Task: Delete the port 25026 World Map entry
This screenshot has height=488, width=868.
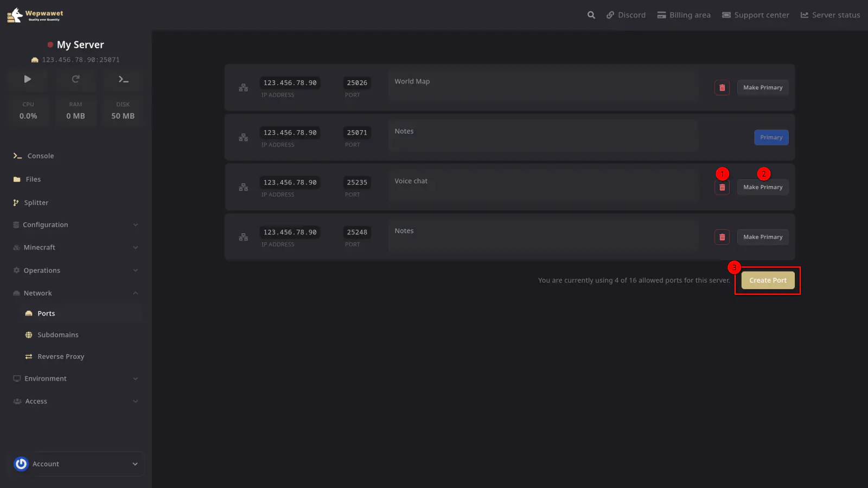Action: pos(722,88)
